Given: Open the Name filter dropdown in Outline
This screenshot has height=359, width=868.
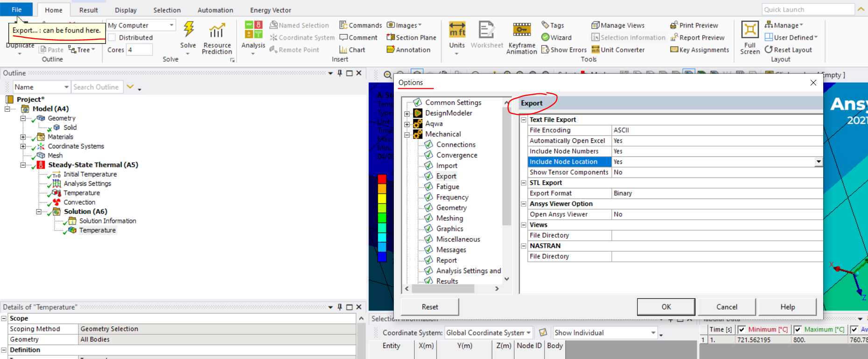Looking at the screenshot, I should click(x=66, y=87).
